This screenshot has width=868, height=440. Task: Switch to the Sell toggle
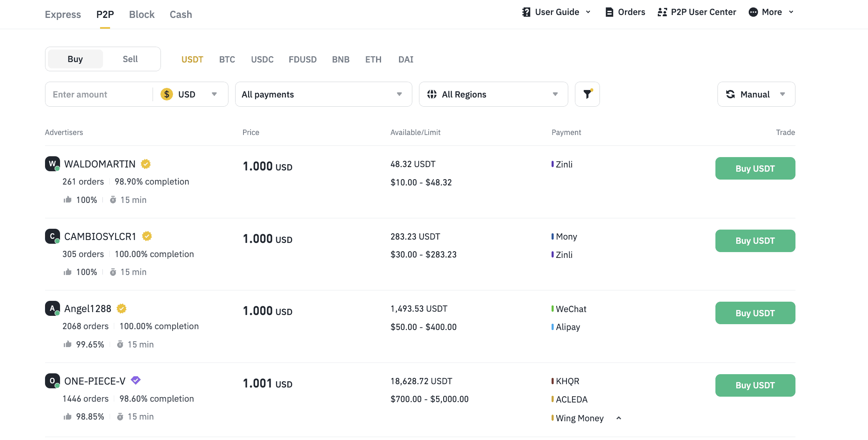130,59
